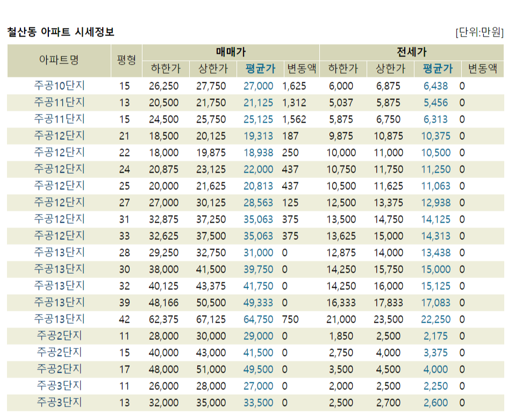Click the 750 change amount

(x=290, y=320)
